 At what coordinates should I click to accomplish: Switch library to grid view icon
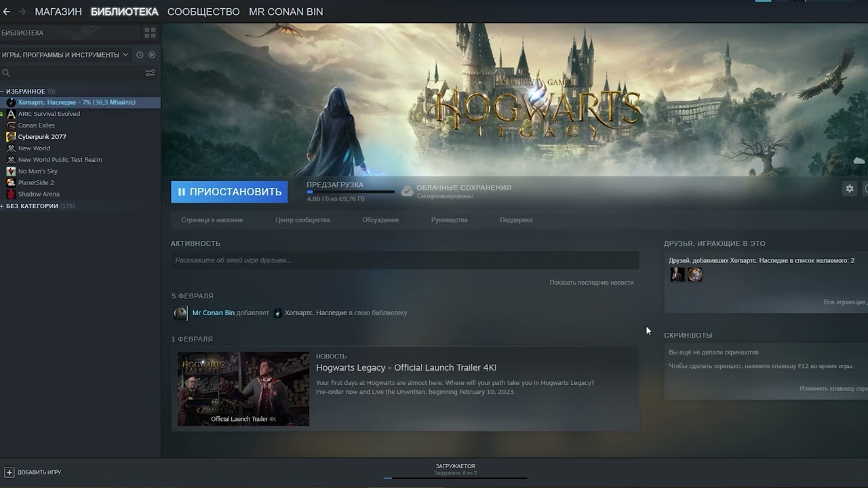pos(150,33)
